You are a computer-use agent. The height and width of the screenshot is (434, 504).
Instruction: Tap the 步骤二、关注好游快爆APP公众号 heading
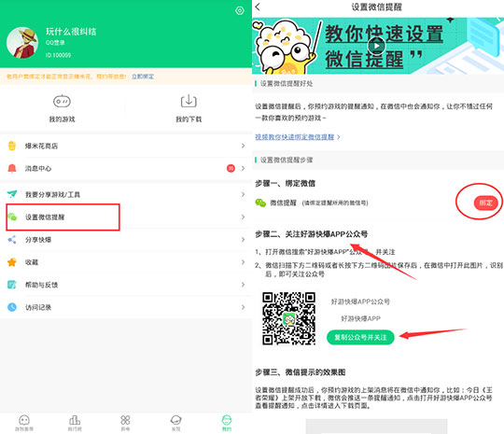coord(311,234)
